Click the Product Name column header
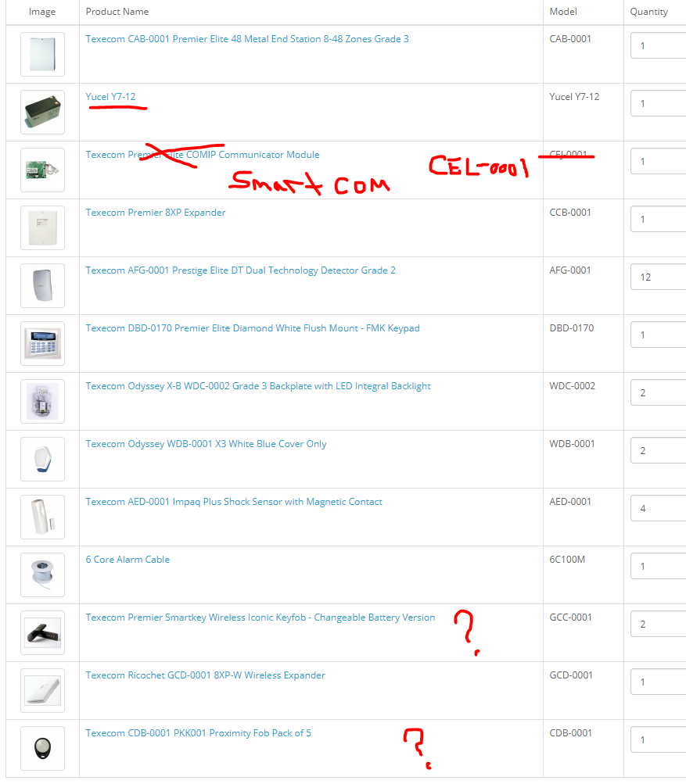 coord(117,12)
